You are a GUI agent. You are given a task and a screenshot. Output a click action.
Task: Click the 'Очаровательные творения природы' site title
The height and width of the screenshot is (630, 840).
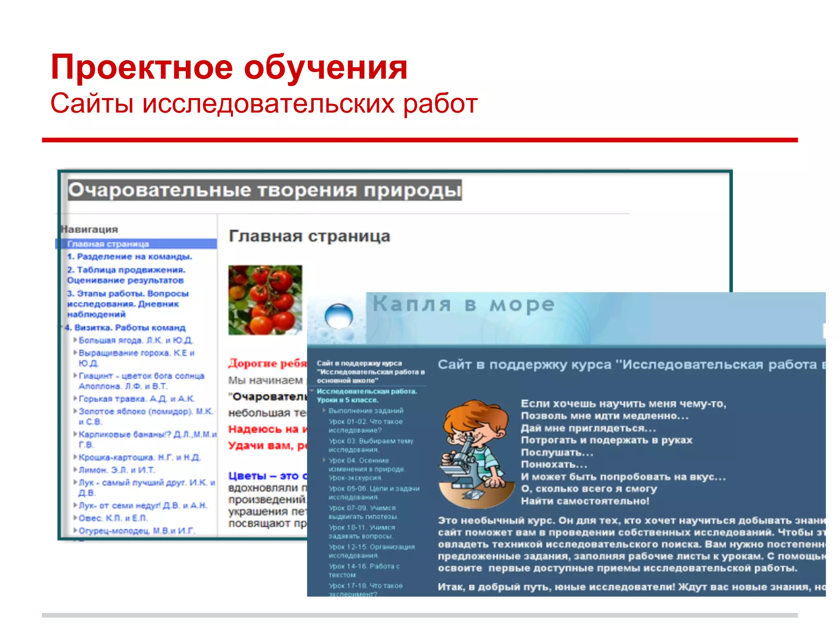pyautogui.click(x=265, y=190)
